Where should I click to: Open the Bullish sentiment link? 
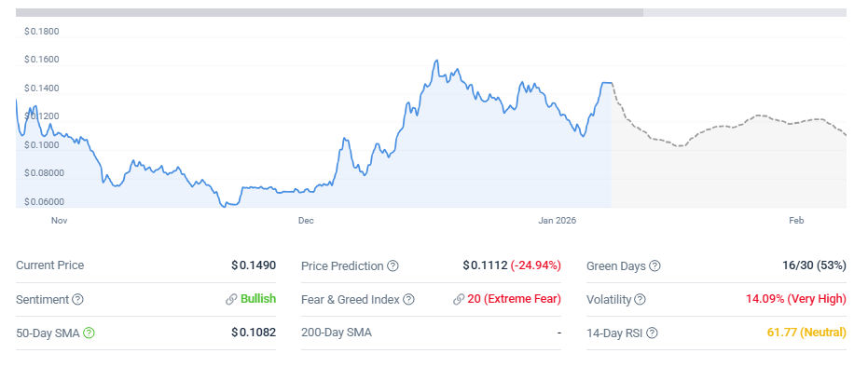tap(258, 299)
